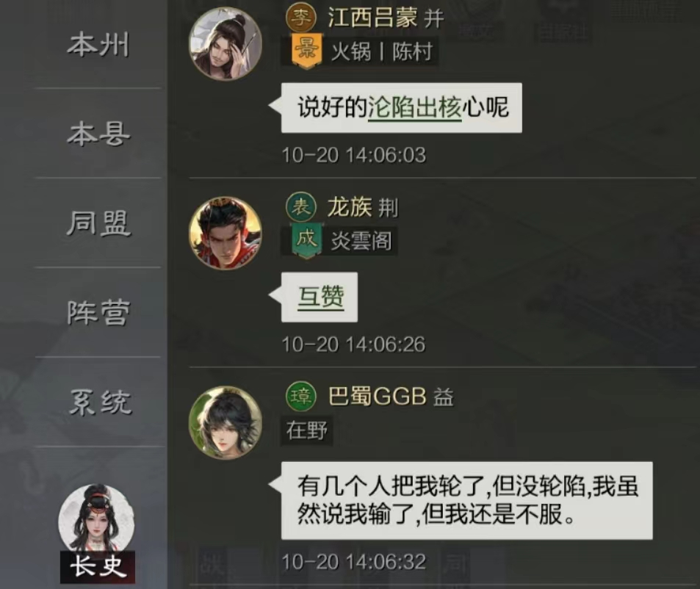The width and height of the screenshot is (700, 589).
Task: Open the 长史 avatar in sidebar
Action: pyautogui.click(x=97, y=533)
